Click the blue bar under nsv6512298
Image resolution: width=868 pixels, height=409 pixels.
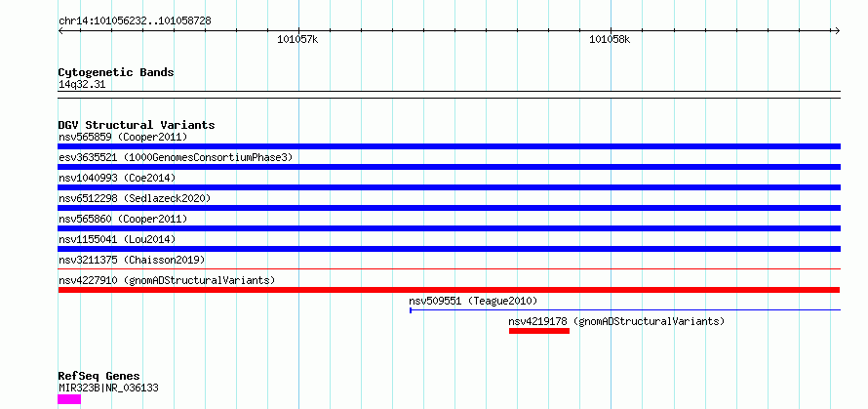tap(449, 208)
